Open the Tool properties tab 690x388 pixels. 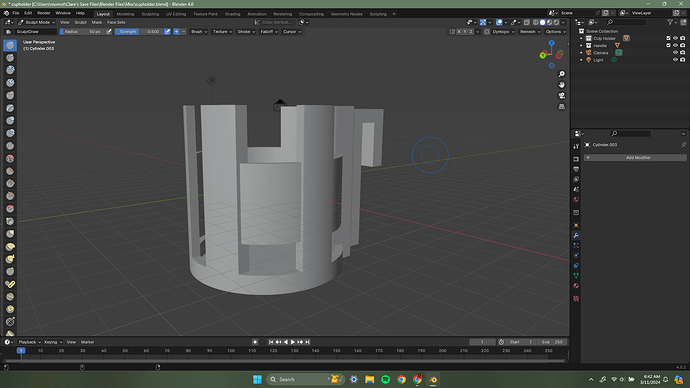tap(576, 146)
